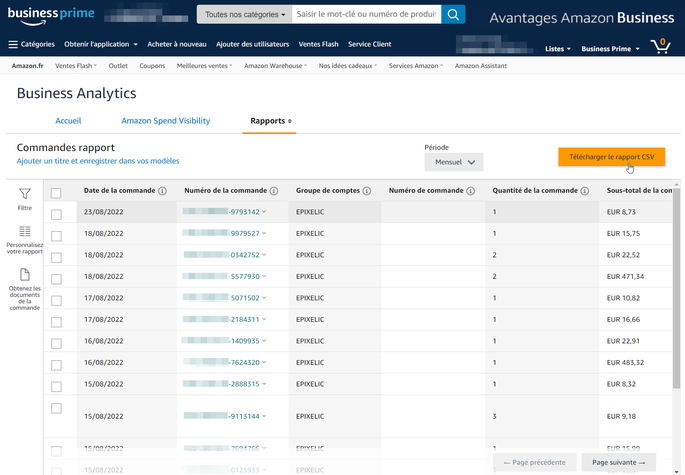This screenshot has height=475, width=685.
Task: Check the order row ending 7624320
Action: (x=56, y=365)
